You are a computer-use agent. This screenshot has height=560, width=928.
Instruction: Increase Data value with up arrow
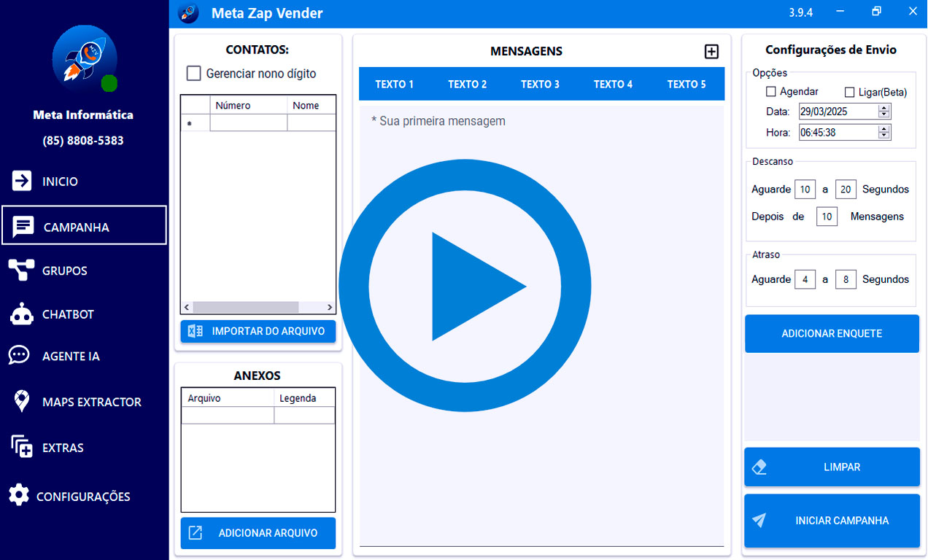(884, 108)
